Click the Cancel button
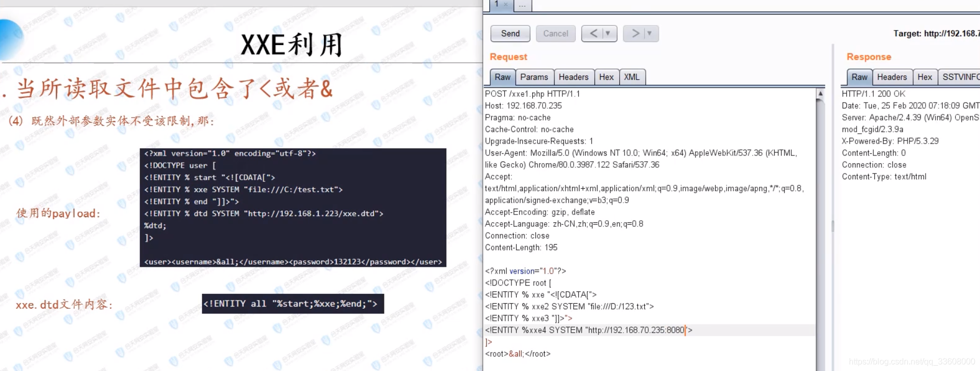The image size is (980, 371). click(x=556, y=34)
